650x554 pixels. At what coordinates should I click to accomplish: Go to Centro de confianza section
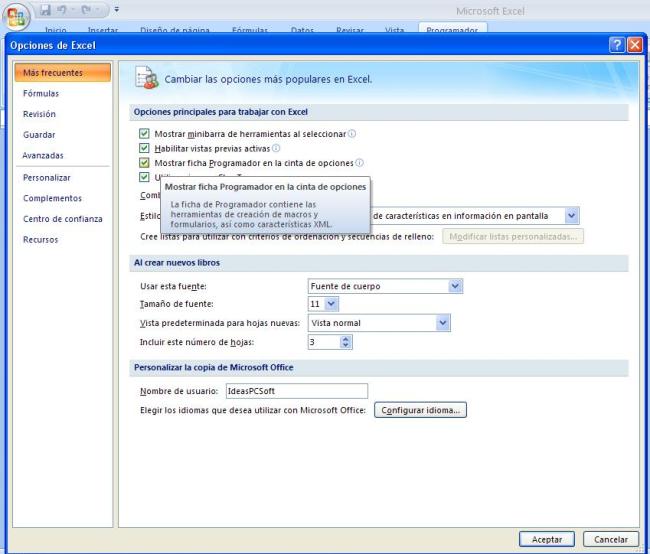(62, 218)
